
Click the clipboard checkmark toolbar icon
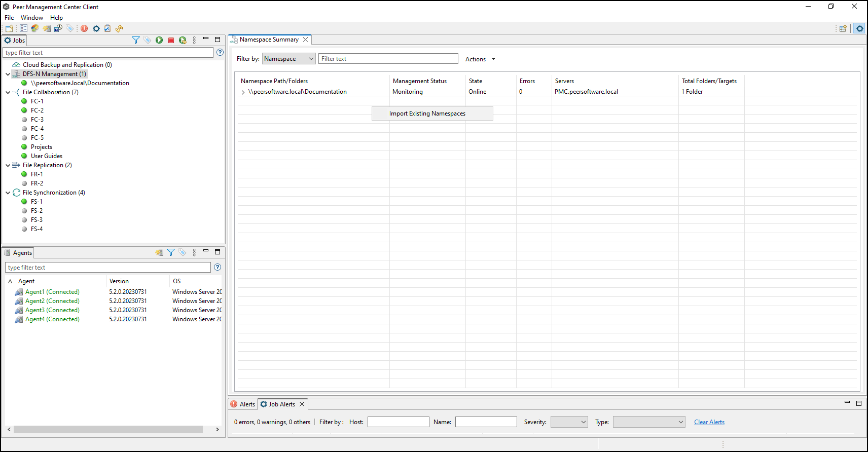(x=107, y=28)
